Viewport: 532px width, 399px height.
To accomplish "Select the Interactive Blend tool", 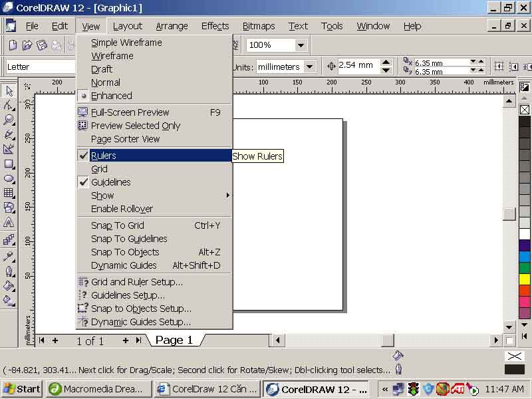I will [x=9, y=239].
